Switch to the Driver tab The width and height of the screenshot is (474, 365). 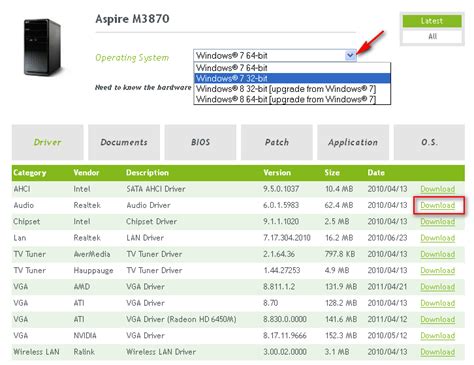coord(47,142)
